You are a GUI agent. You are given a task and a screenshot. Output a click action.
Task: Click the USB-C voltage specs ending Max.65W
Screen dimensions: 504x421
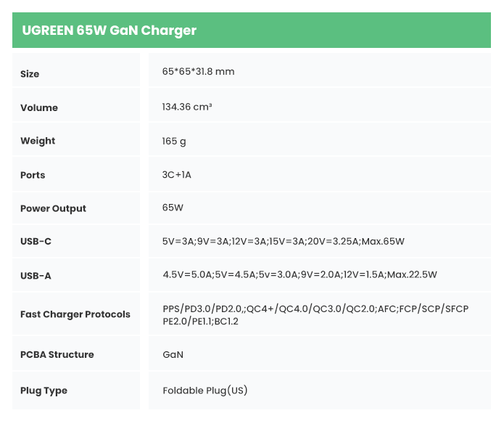click(283, 241)
